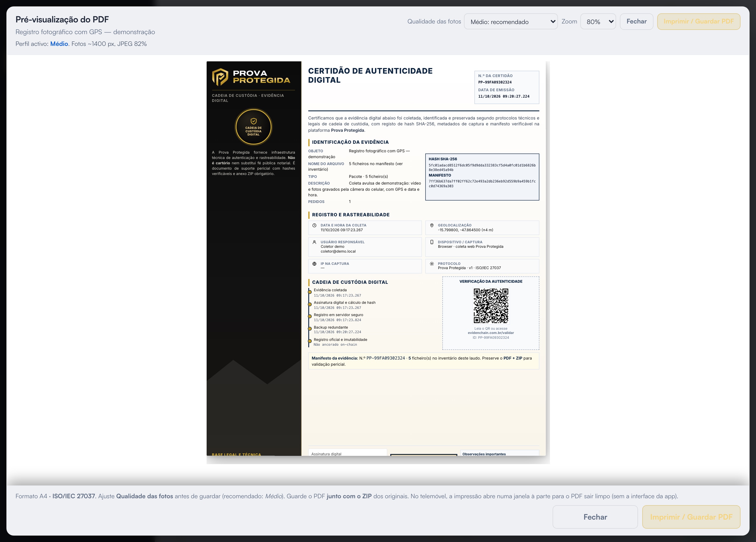Click the evidenchain.com.br/validar link
This screenshot has height=542, width=756.
click(x=491, y=333)
